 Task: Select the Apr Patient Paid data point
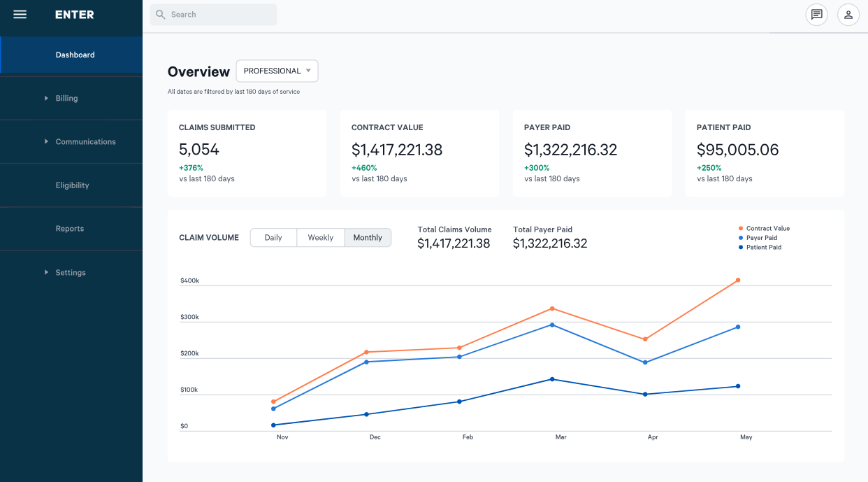tap(645, 395)
